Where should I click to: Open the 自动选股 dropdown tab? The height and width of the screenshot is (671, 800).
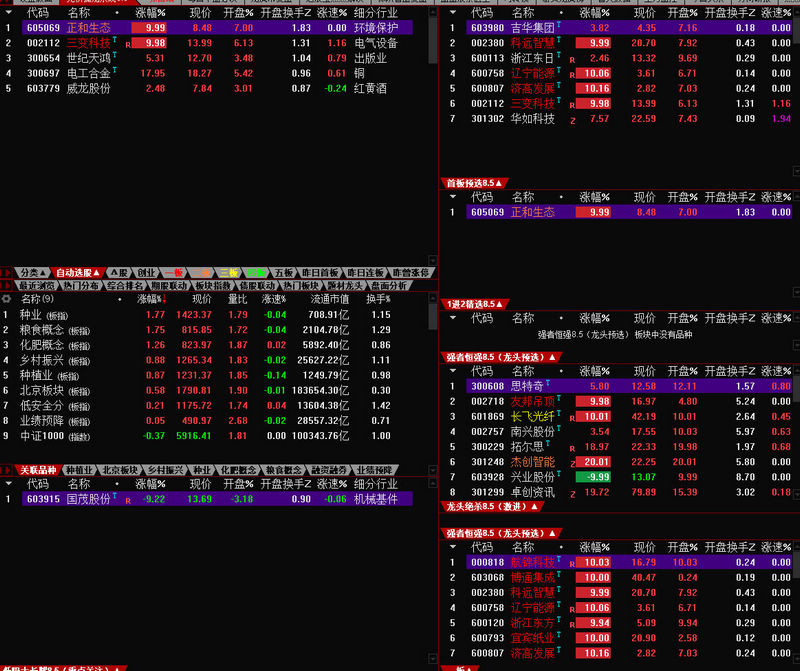[78, 273]
